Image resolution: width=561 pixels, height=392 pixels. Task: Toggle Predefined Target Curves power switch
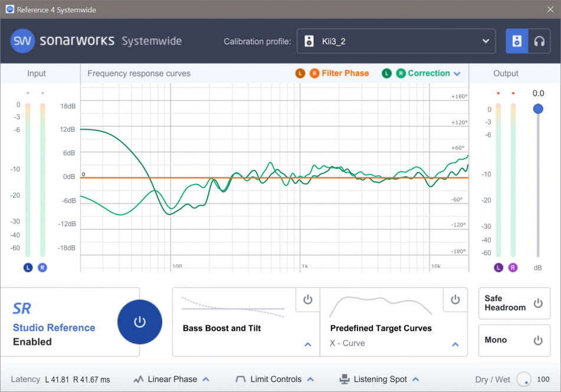(455, 300)
